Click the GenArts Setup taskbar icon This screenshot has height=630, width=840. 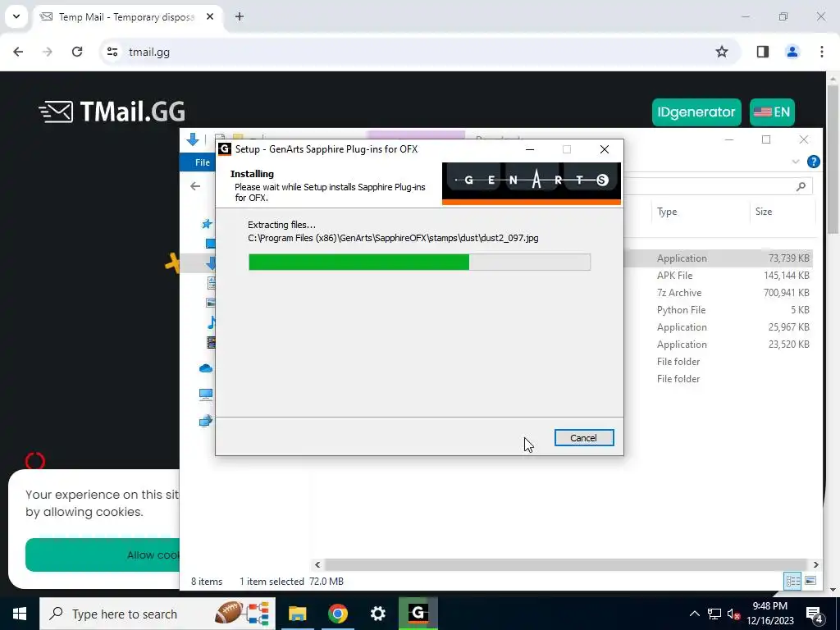[x=418, y=614]
